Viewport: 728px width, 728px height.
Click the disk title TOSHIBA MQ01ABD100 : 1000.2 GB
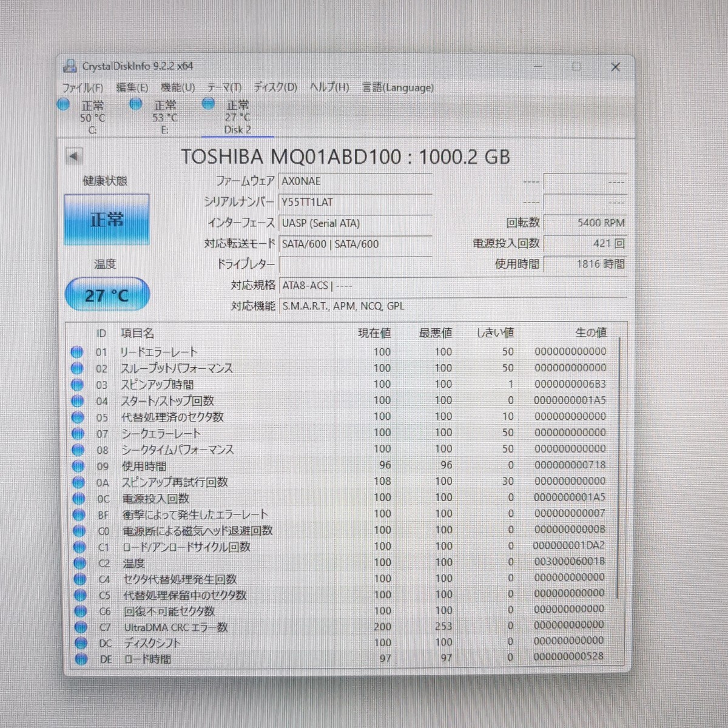(346, 157)
